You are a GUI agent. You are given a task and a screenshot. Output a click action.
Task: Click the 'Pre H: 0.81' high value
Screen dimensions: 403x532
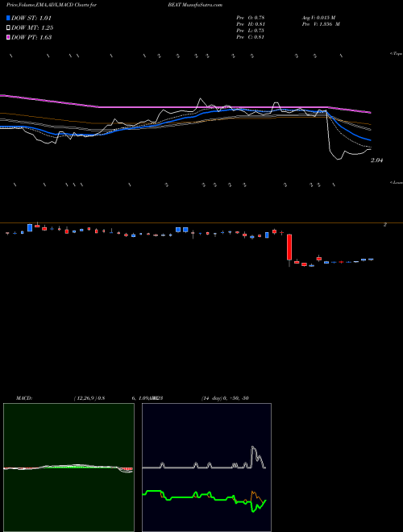[x=251, y=24]
